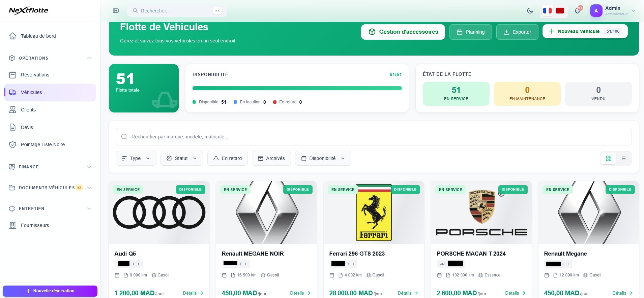Switch to list view layout

click(624, 158)
